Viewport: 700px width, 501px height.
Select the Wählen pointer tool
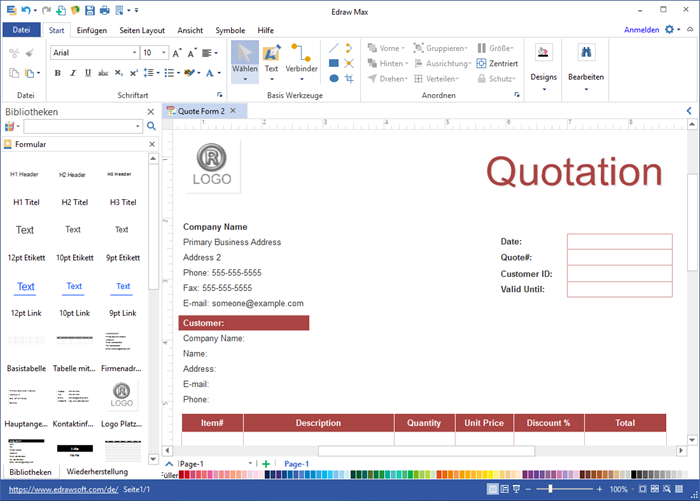coord(244,58)
